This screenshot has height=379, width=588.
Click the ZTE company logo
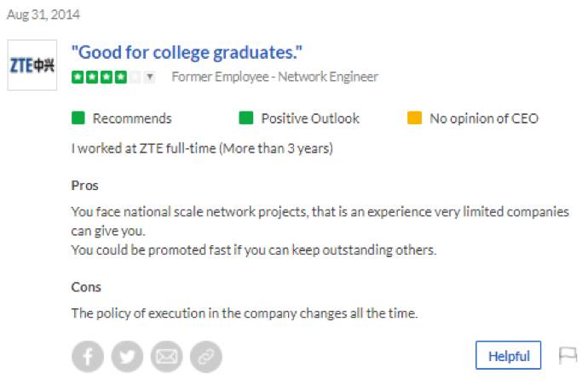32,66
